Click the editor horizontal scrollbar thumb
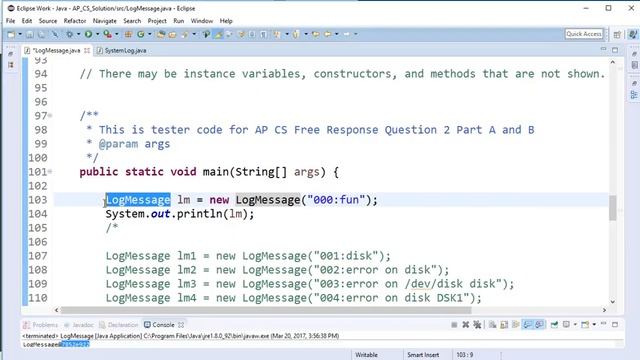 coord(266,310)
